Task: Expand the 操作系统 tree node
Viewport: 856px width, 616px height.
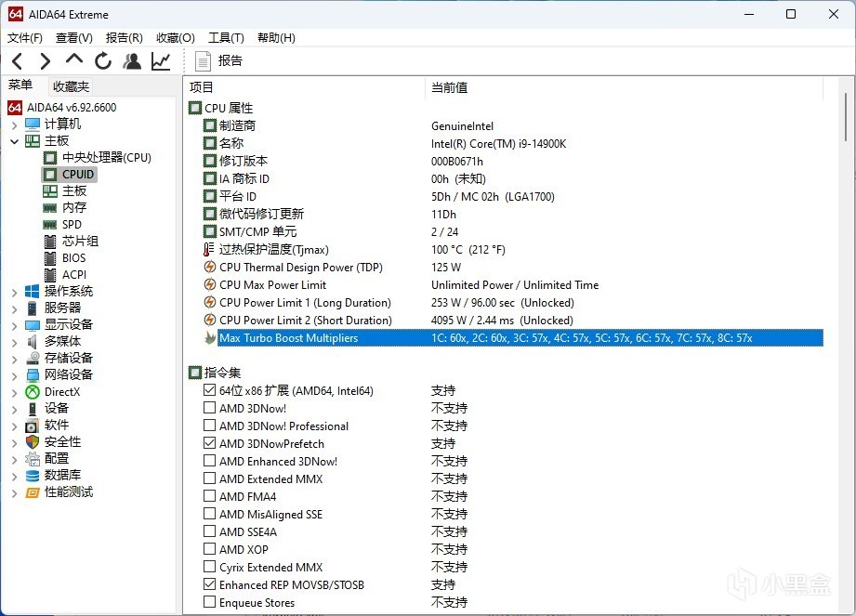Action: tap(15, 293)
